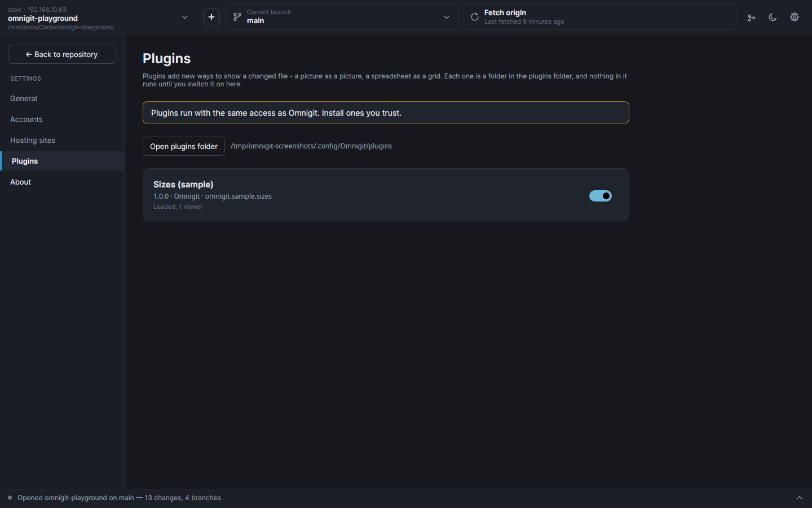Click the Sizes (sample) plugin title

pos(183,185)
